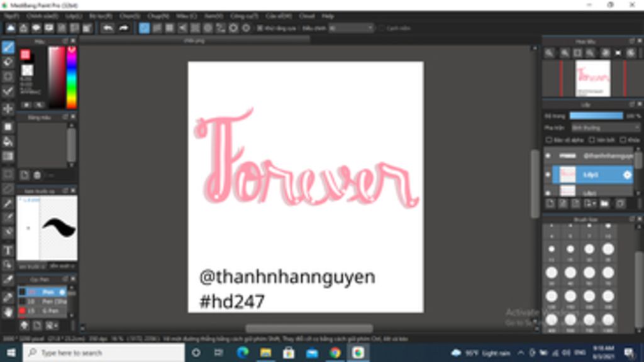The image size is (644, 362).
Task: Open Google Chrome from the taskbar
Action: 335,353
